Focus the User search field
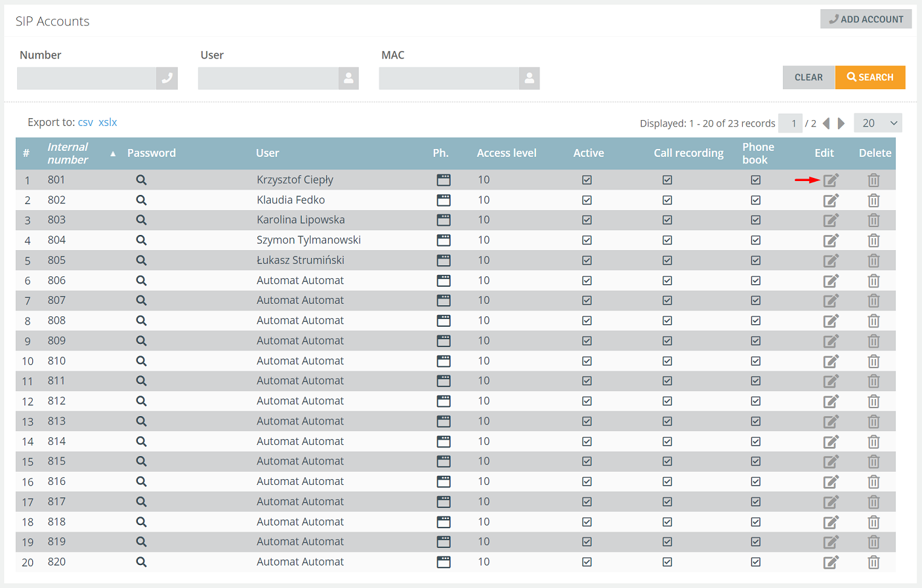 tap(268, 78)
